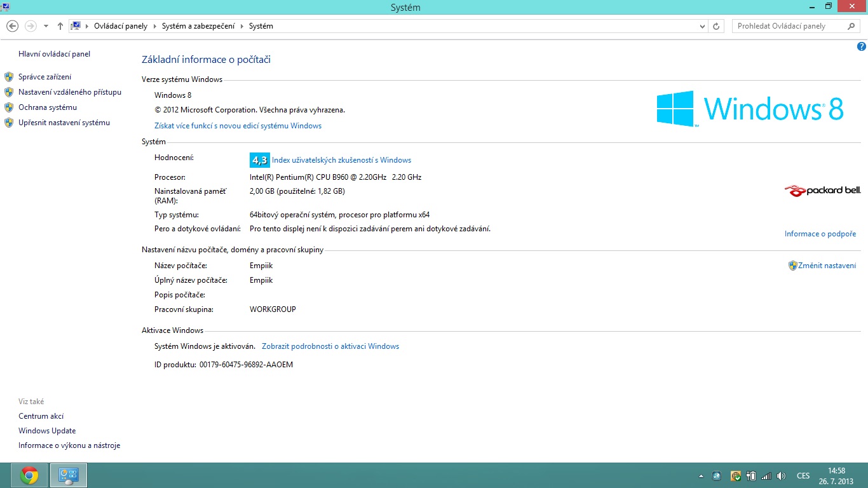This screenshot has width=868, height=488.
Task: Show hidden tray icons with the up arrow
Action: (x=701, y=475)
